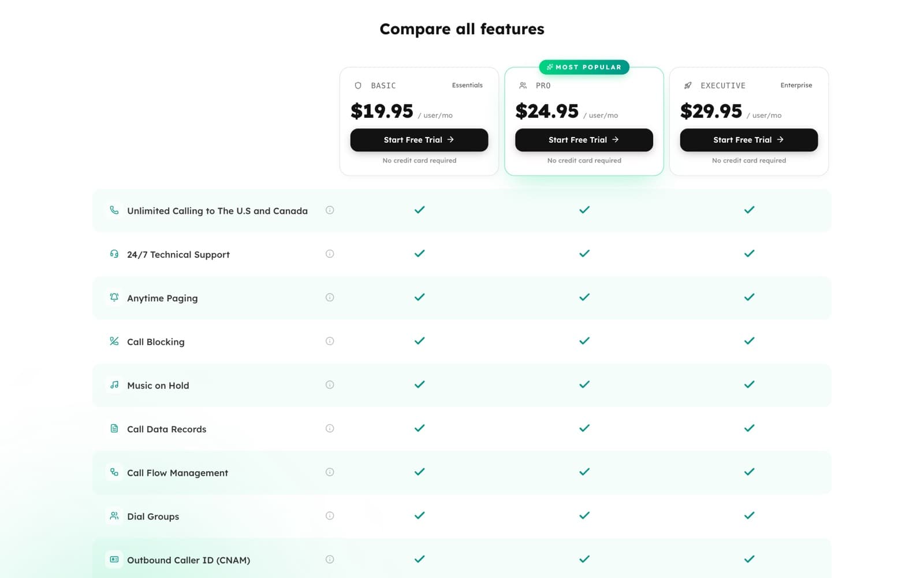Open info icon for Dial Groups
Image resolution: width=924 pixels, height=578 pixels.
330,516
